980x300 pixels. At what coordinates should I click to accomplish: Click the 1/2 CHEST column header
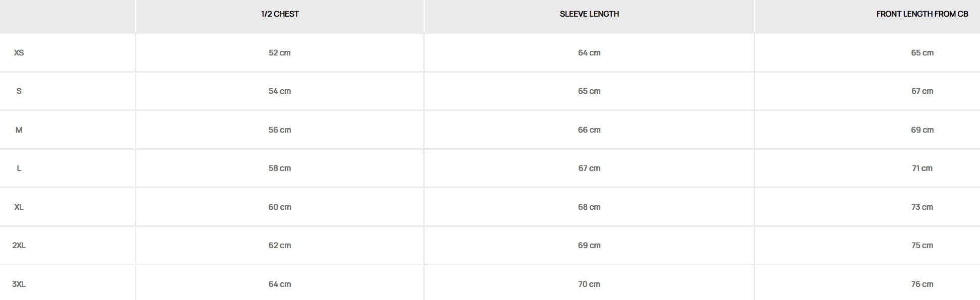point(280,14)
